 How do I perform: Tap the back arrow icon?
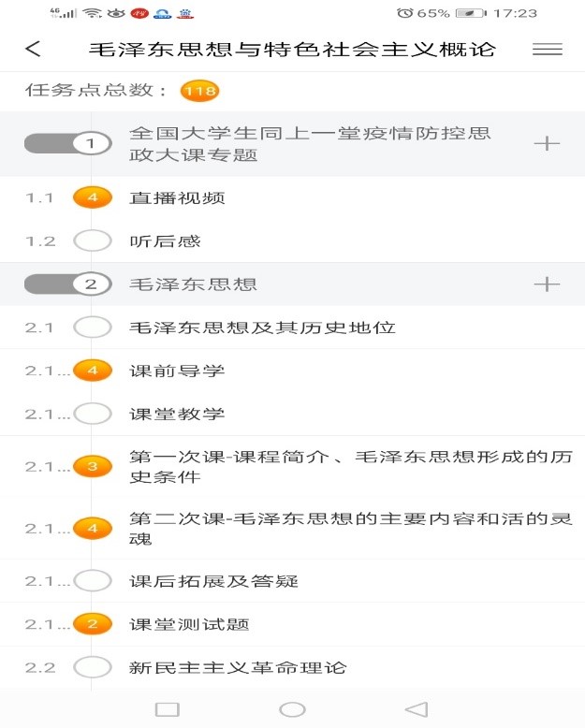[x=33, y=49]
